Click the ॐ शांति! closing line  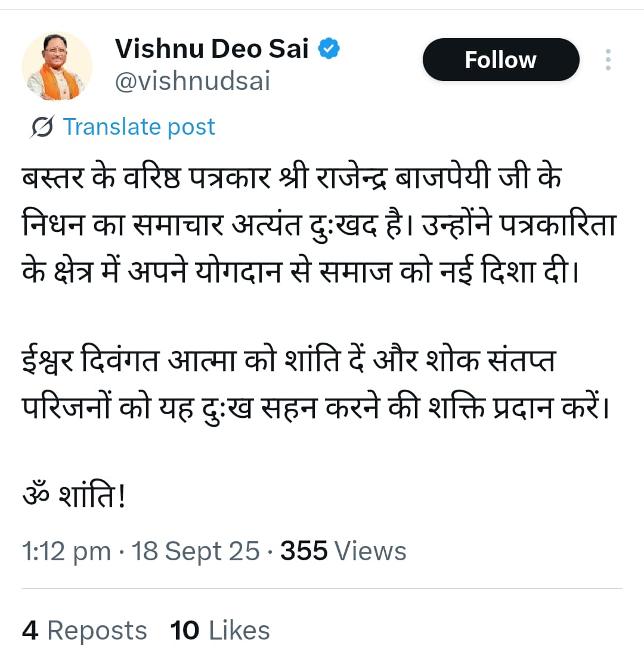tap(75, 496)
